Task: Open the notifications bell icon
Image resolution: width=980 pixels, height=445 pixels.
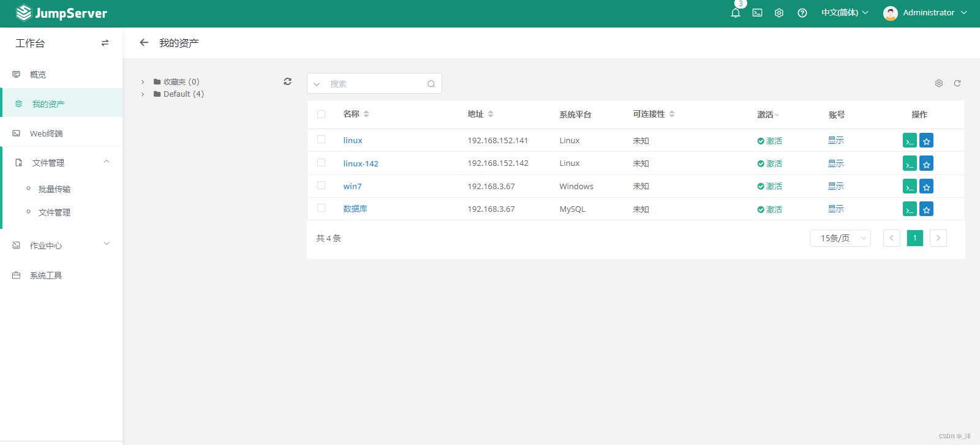Action: [x=736, y=13]
